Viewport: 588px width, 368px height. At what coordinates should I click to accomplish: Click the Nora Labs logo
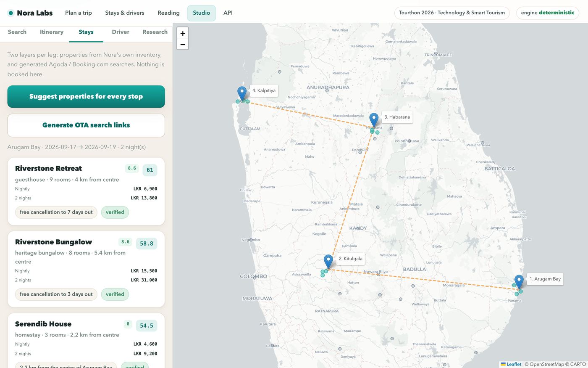pyautogui.click(x=30, y=13)
